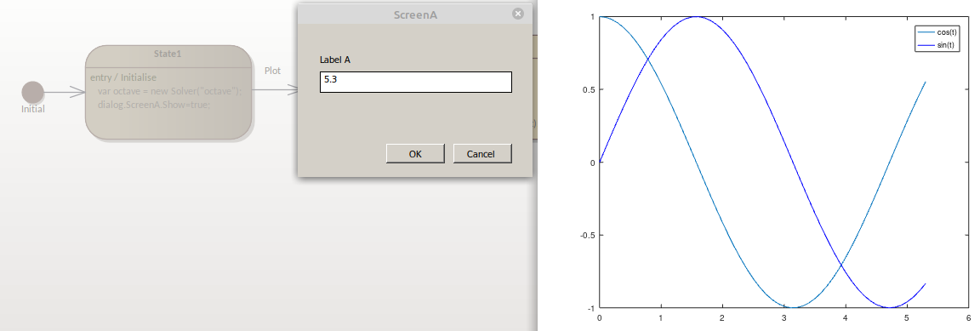Click the Label A caption text
This screenshot has width=980, height=331.
coord(335,60)
